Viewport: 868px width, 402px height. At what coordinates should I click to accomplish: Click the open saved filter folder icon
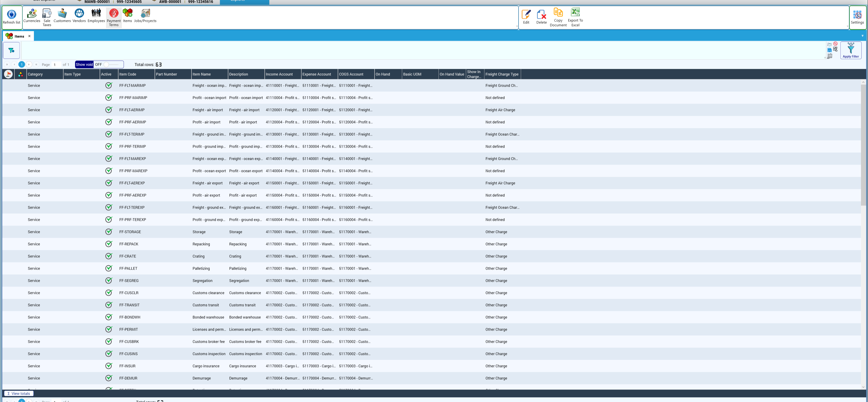[x=829, y=44]
